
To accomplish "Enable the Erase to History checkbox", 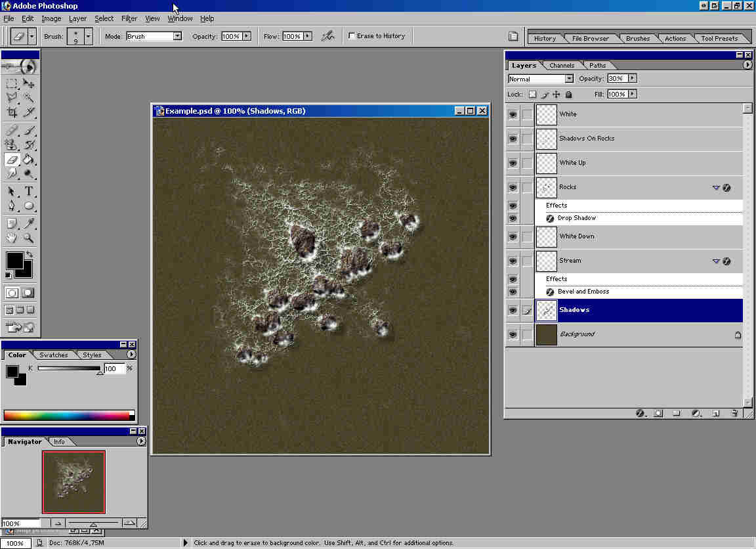I will tap(352, 36).
